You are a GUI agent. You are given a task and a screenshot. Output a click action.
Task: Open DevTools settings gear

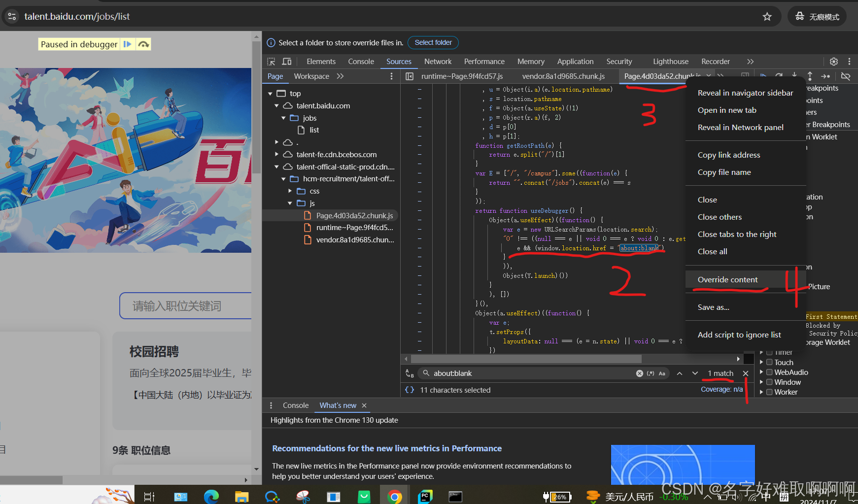[833, 62]
